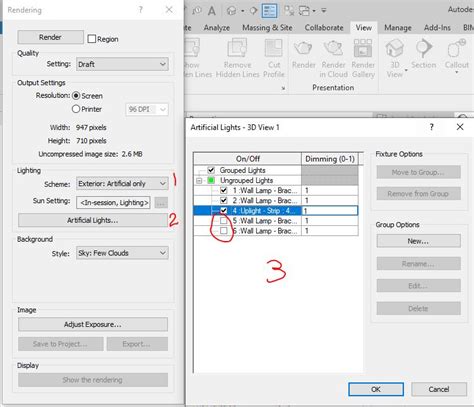Image resolution: width=474 pixels, height=407 pixels.
Task: Select the Screen resolution radio button
Action: [x=76, y=96]
